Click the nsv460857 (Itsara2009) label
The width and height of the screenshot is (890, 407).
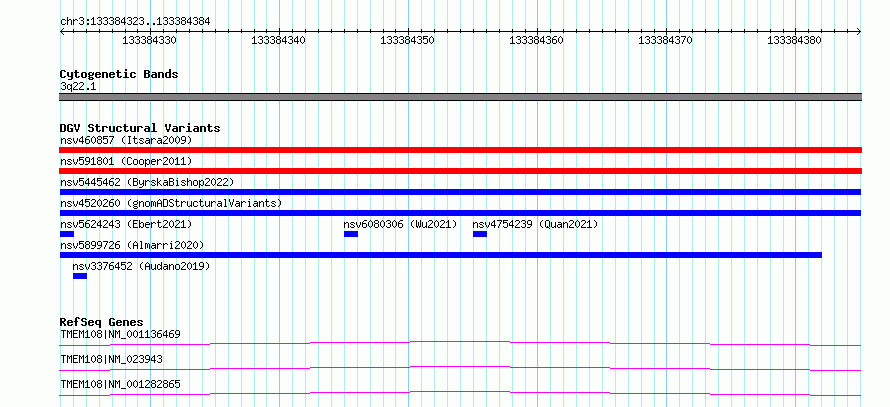coord(126,140)
